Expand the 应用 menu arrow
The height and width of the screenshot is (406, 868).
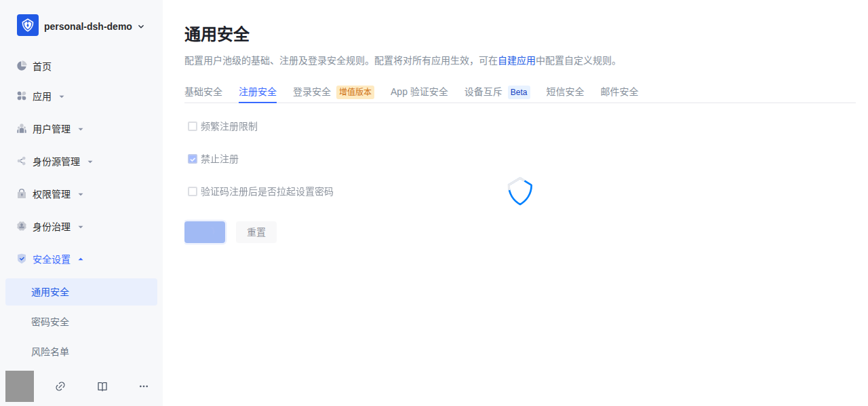[x=62, y=96]
